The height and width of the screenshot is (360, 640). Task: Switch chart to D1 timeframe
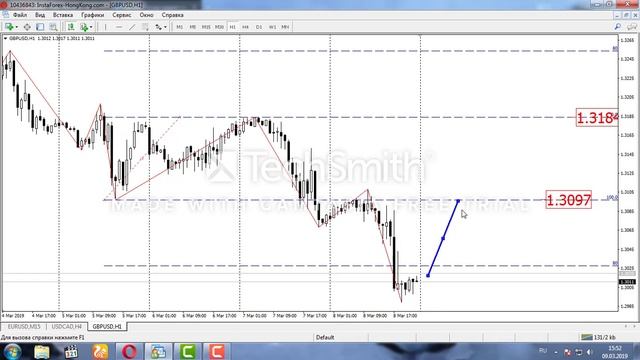pyautogui.click(x=259, y=27)
